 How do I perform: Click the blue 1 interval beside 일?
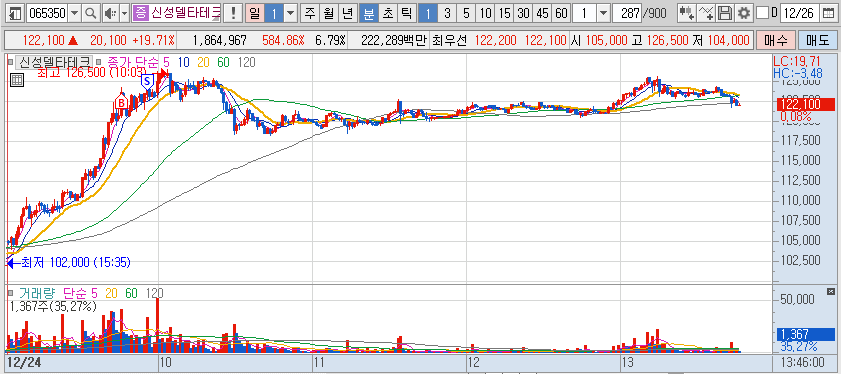[x=274, y=13]
